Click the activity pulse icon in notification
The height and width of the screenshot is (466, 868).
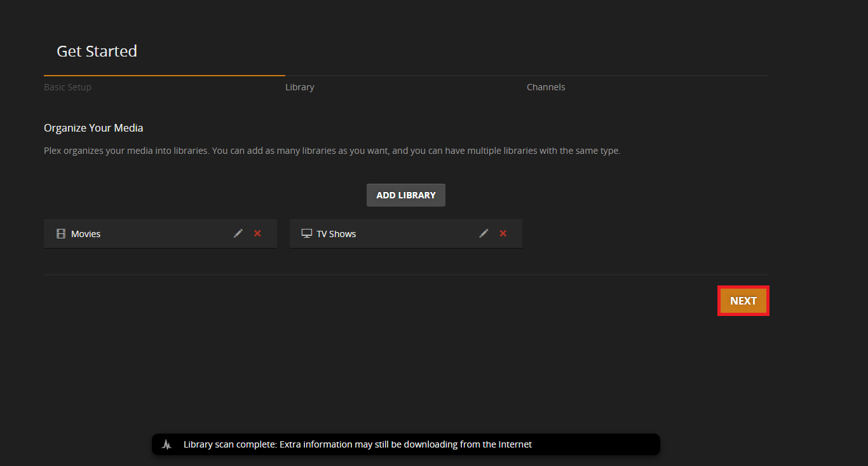[166, 444]
